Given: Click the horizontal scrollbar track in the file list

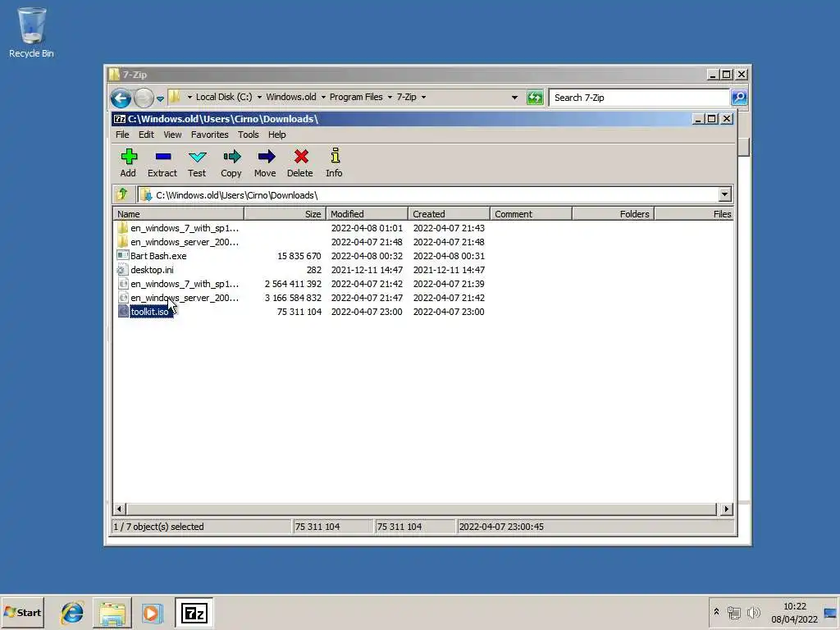Looking at the screenshot, I should [x=421, y=509].
